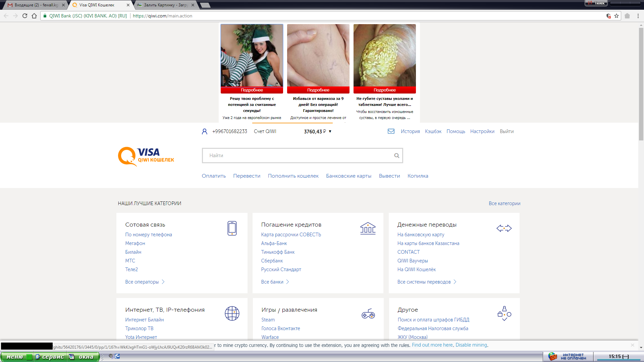The image size is (644, 362).
Task: Open the Копилка menu item
Action: pyautogui.click(x=418, y=176)
